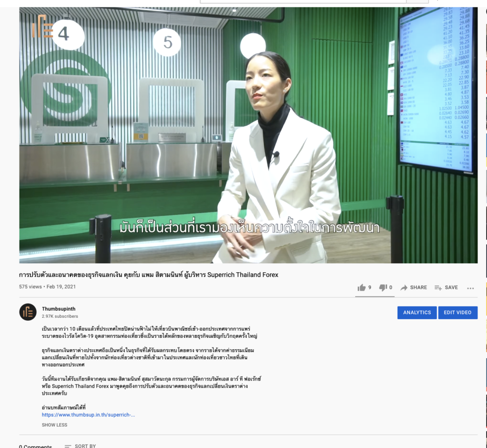Like the video with thumbs up
Viewport: 487px width, 448px height.
coord(362,287)
